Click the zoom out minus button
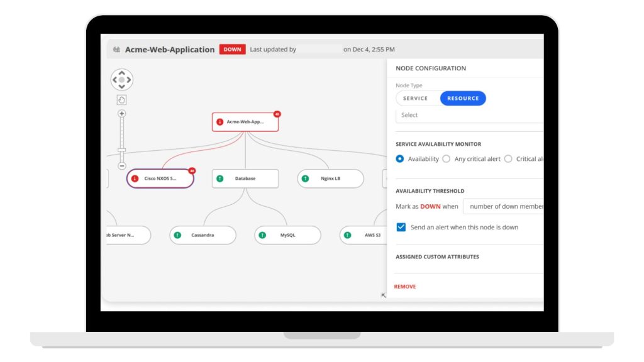644x362 pixels. (122, 166)
